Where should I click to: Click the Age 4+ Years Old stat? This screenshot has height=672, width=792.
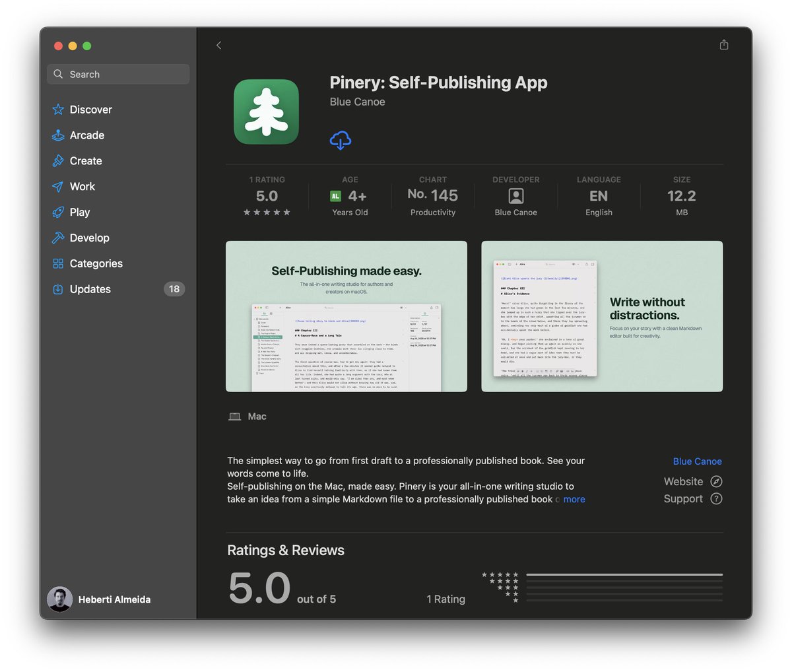pyautogui.click(x=350, y=196)
